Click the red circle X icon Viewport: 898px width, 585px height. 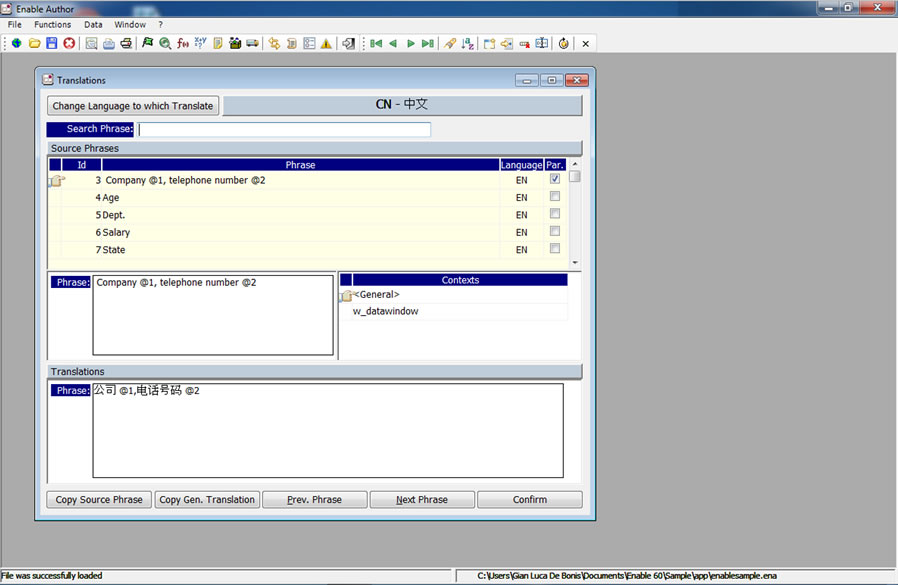point(69,43)
